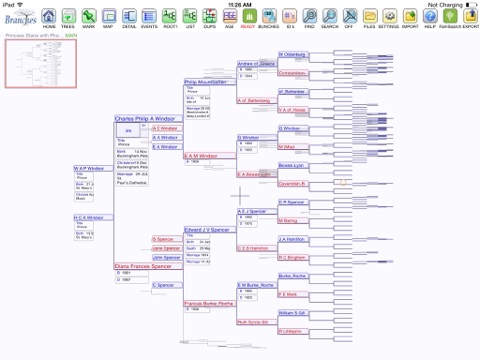Click sibling A A Windsor box
Screen dimensions: 480x360
(x=167, y=137)
